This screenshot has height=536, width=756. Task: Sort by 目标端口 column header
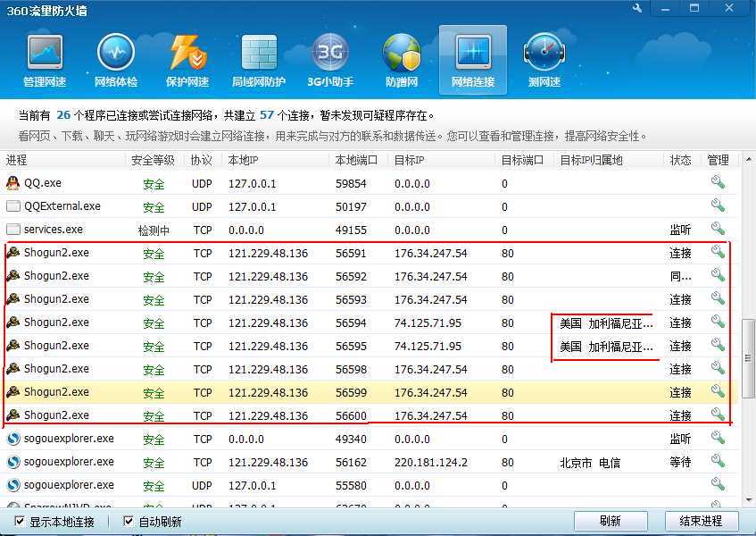tap(523, 160)
